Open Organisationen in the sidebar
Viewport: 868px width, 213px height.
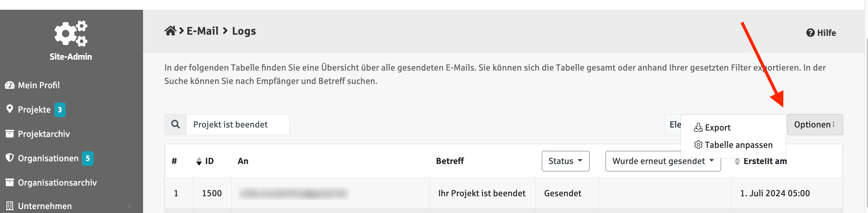[x=48, y=158]
